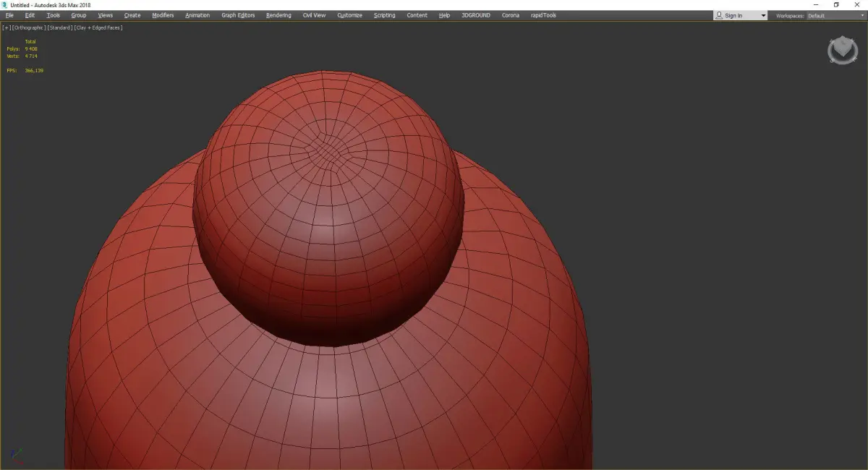Open the Animation menu
This screenshot has height=470, width=868.
[197, 15]
